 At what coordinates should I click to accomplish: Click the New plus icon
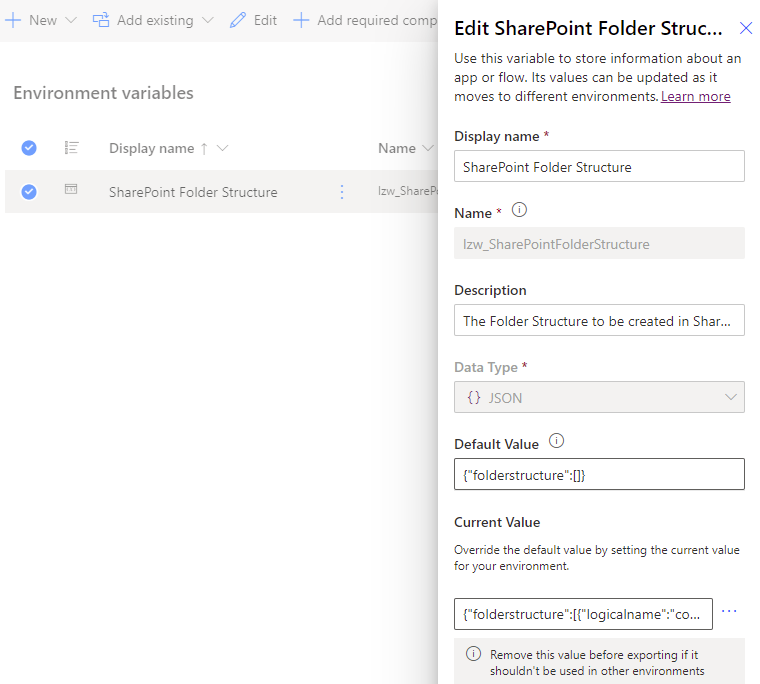point(14,20)
